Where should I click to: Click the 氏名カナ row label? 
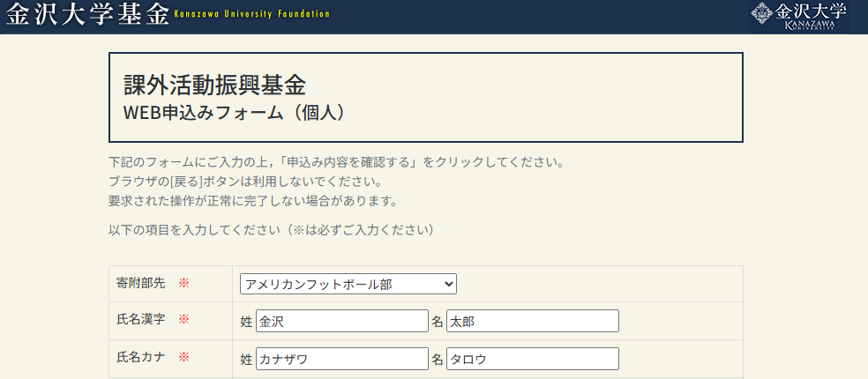tap(140, 357)
